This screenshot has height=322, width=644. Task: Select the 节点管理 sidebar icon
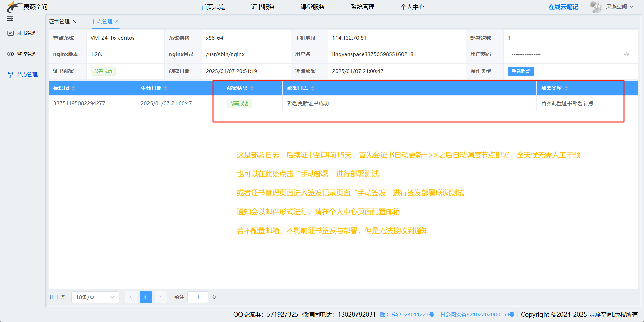10,74
